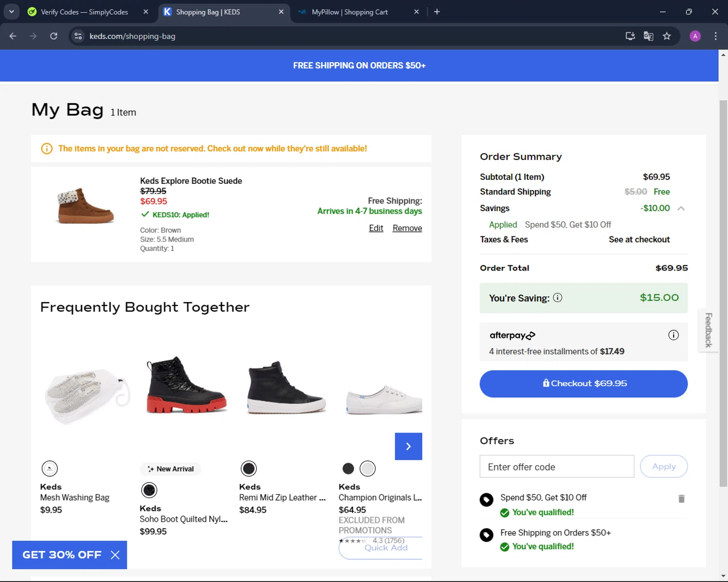728x582 pixels.
Task: Open the GET 30% OFF promo
Action: (62, 555)
